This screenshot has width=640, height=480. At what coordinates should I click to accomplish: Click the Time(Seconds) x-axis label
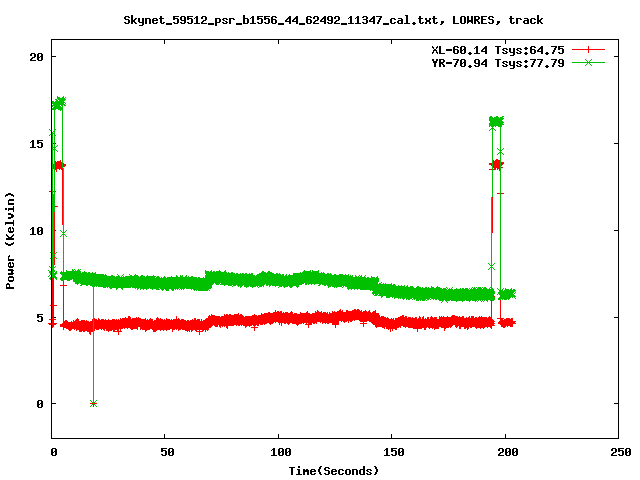coord(334,471)
